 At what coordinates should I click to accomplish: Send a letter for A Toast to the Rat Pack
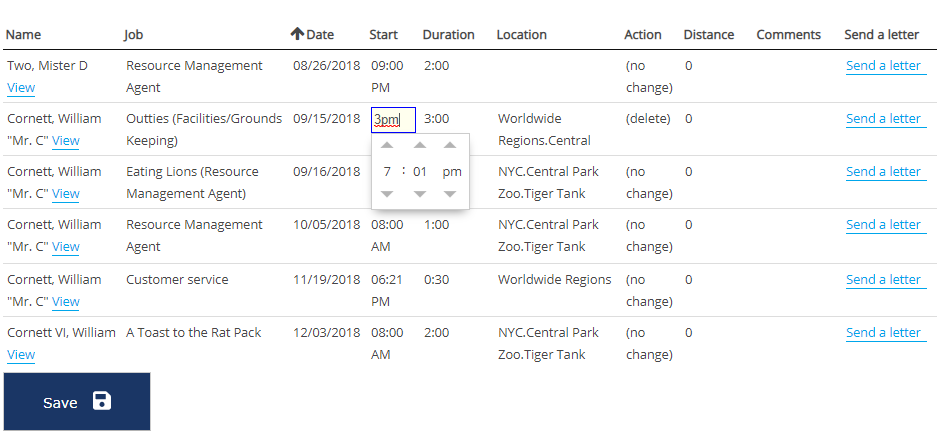point(883,333)
